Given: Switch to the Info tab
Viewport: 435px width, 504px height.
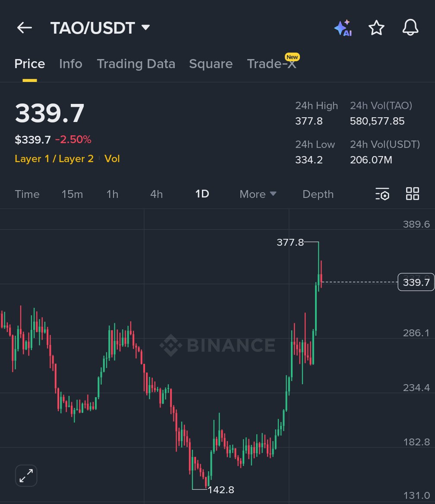Looking at the screenshot, I should 70,64.
